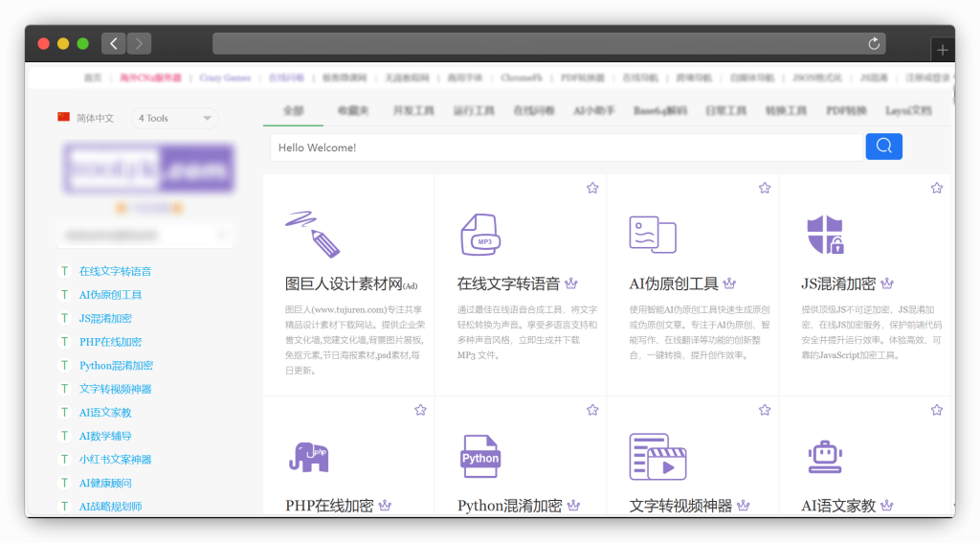Click the T icon next to AI数学辅导 in sidebar

(x=64, y=436)
